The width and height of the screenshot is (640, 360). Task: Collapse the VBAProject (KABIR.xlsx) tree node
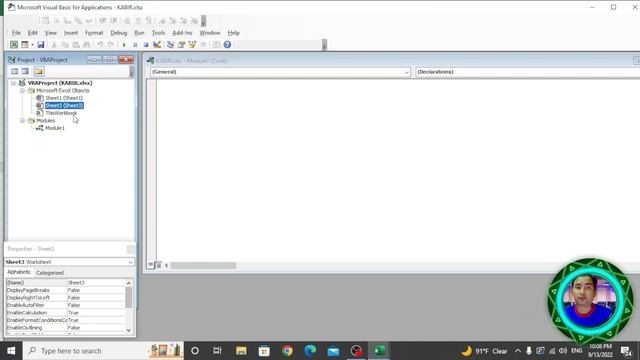pos(13,83)
